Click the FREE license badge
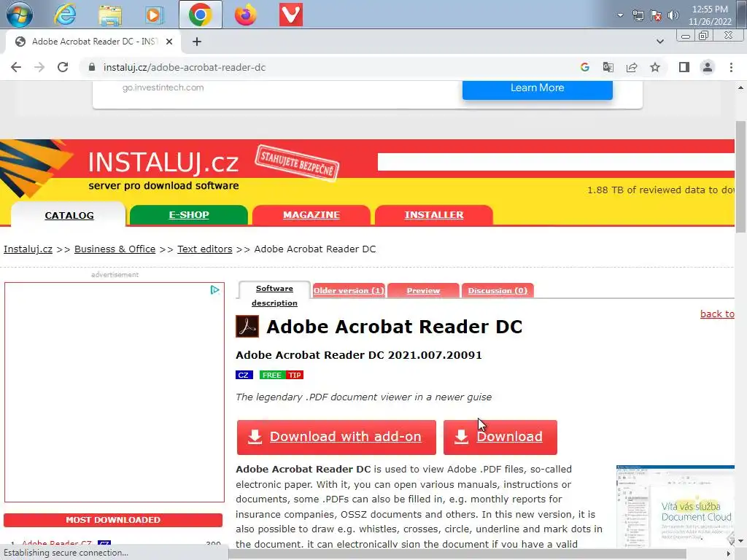 click(x=271, y=376)
